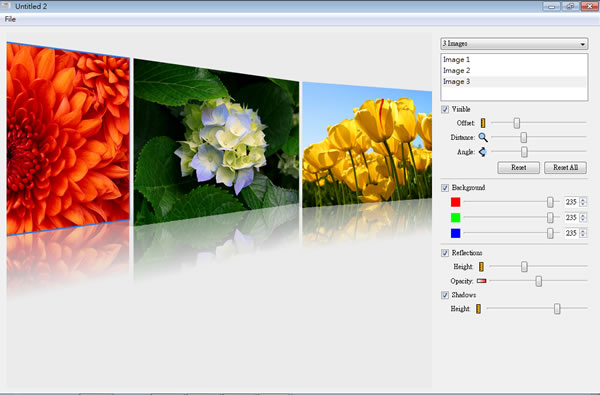Click the Reset button
This screenshot has width=600, height=395.
point(518,168)
